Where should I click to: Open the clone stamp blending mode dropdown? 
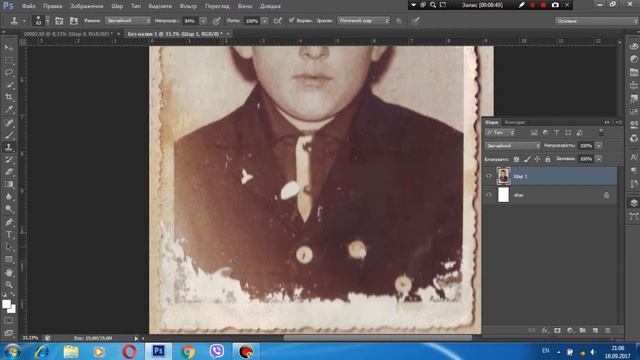tap(128, 20)
